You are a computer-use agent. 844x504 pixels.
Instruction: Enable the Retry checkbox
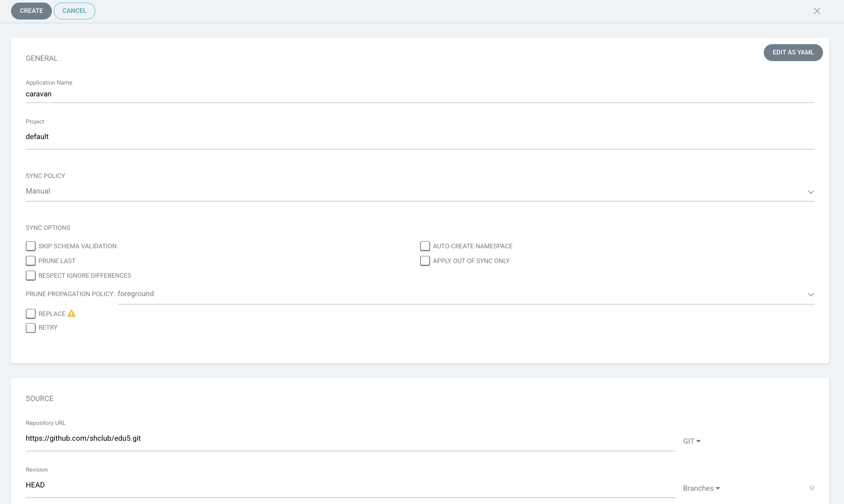tap(31, 328)
